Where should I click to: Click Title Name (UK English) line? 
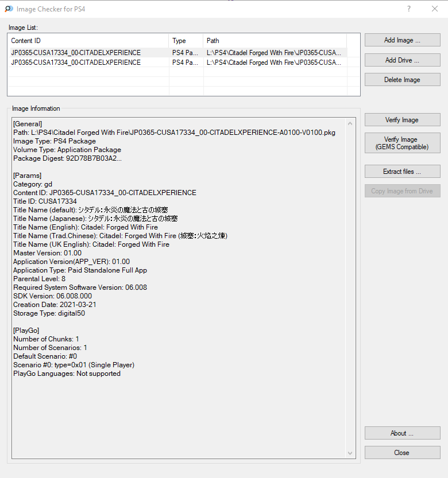[x=91, y=244]
